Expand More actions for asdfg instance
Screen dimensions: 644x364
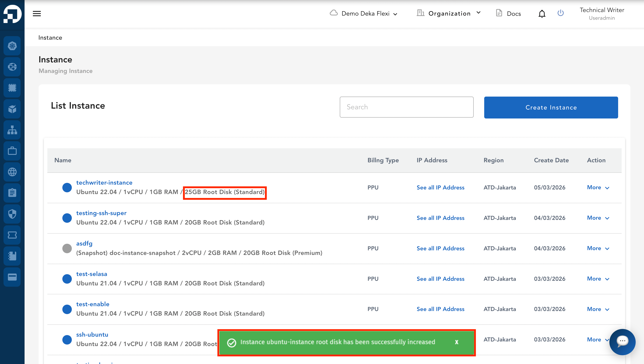click(x=598, y=248)
